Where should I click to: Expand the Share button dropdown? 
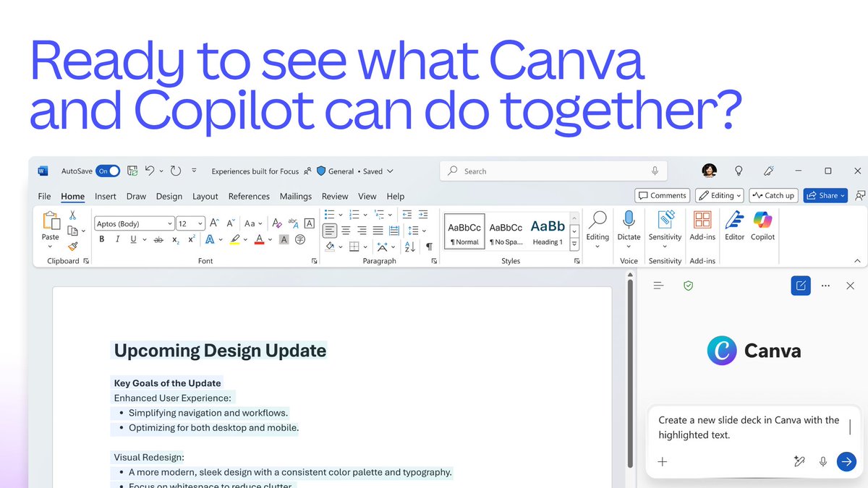tap(843, 195)
